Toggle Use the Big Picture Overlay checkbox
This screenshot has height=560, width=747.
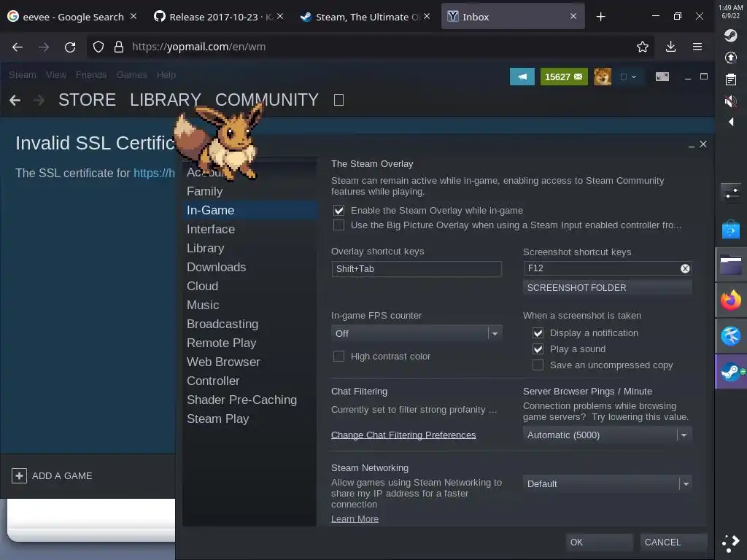tap(338, 225)
